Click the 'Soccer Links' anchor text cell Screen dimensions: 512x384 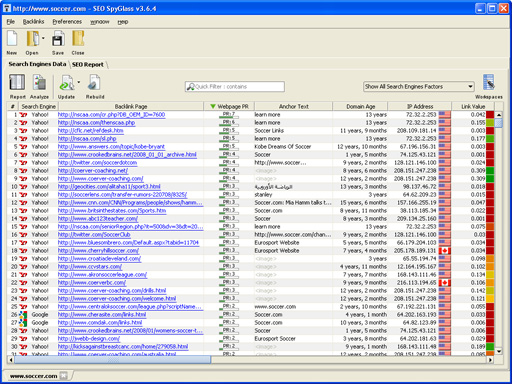269,131
